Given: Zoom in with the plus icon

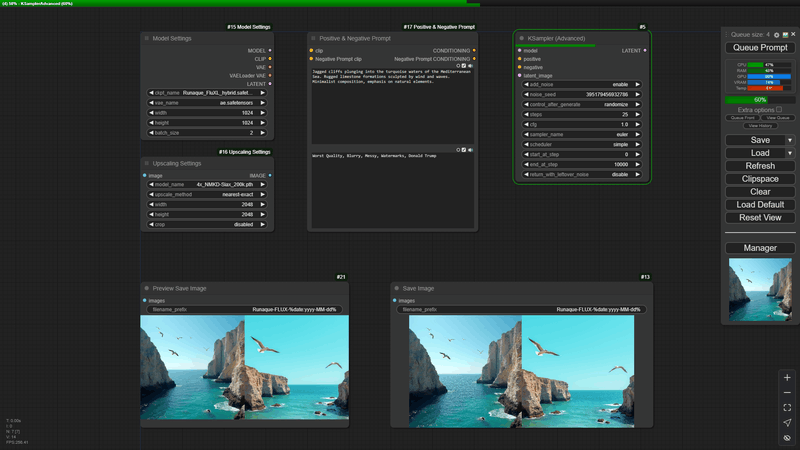Looking at the screenshot, I should (x=787, y=378).
